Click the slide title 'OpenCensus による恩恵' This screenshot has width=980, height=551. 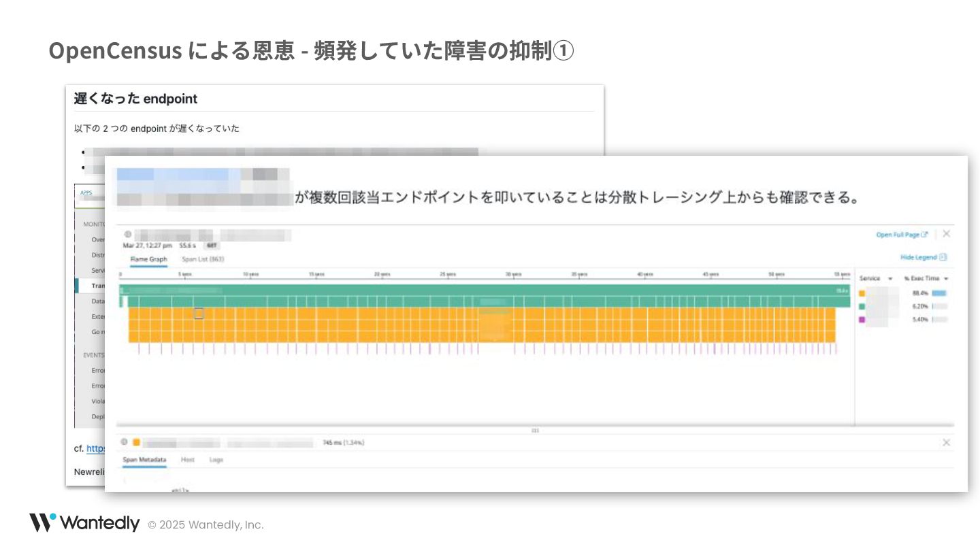point(171,50)
